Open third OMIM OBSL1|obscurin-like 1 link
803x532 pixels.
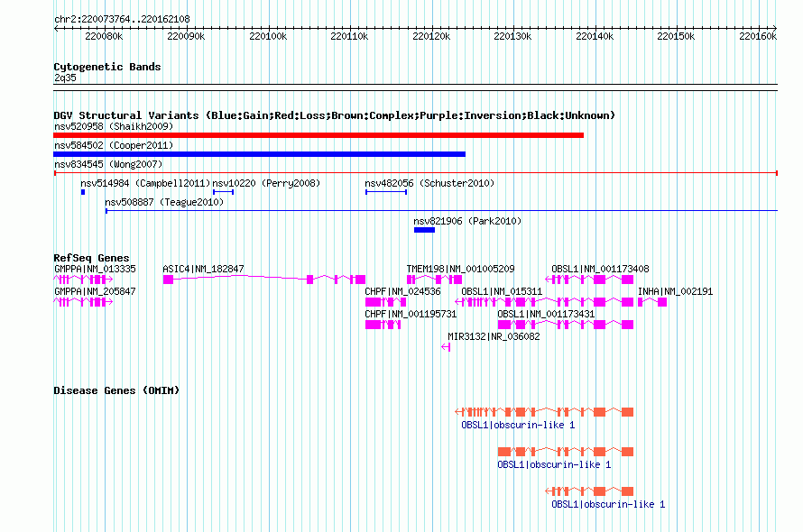pyautogui.click(x=608, y=504)
